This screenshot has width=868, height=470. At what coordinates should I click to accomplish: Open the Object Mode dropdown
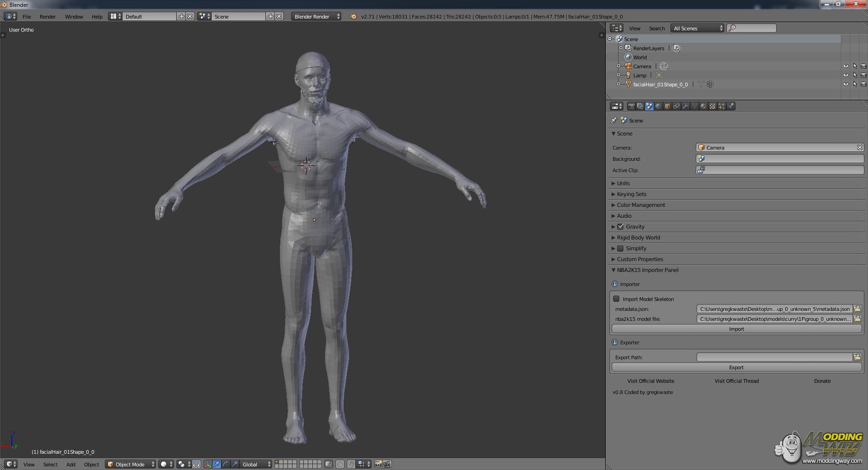point(130,464)
